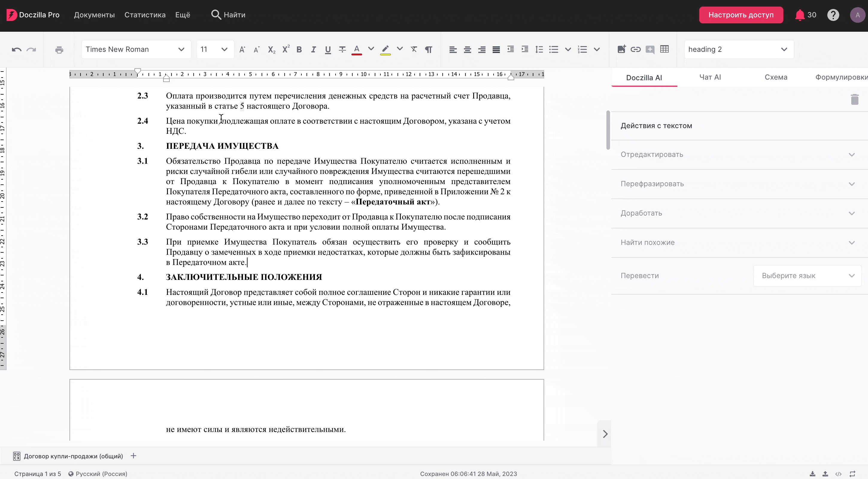
Task: Click the Найти search button
Action: click(x=228, y=15)
